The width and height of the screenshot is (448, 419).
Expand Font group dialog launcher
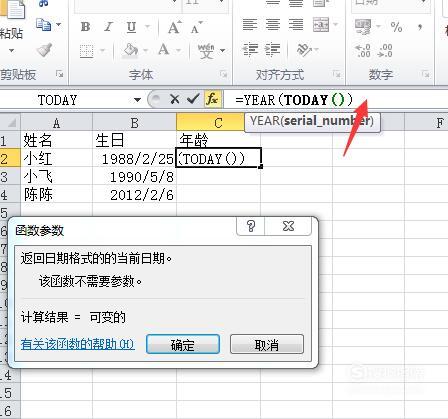[x=224, y=74]
